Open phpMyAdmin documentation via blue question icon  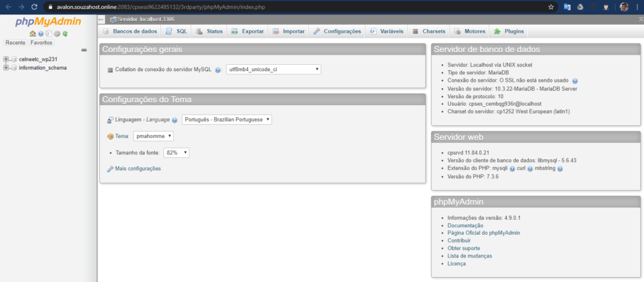pos(41,34)
